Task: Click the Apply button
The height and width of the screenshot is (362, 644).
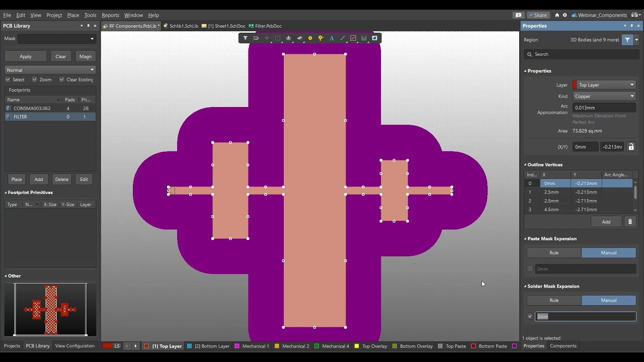Action: tap(26, 56)
